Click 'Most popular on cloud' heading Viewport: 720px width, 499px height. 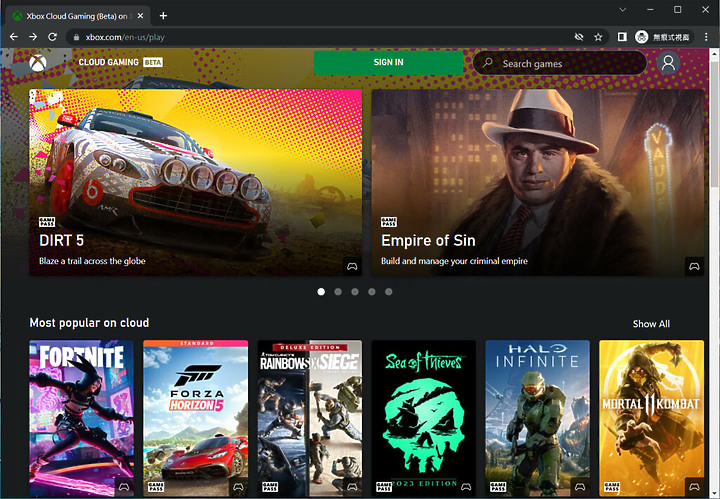(89, 323)
